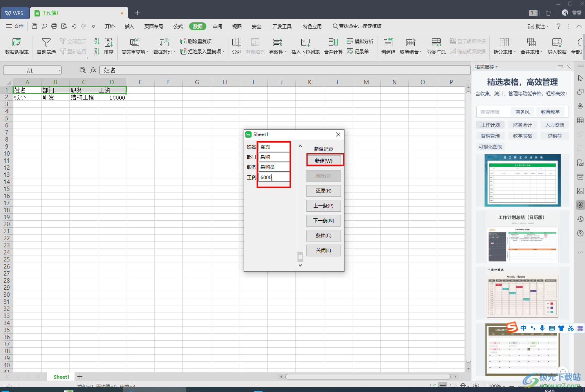The image size is (585, 392).
Task: Save the workbook with the save icon
Action: (35, 26)
